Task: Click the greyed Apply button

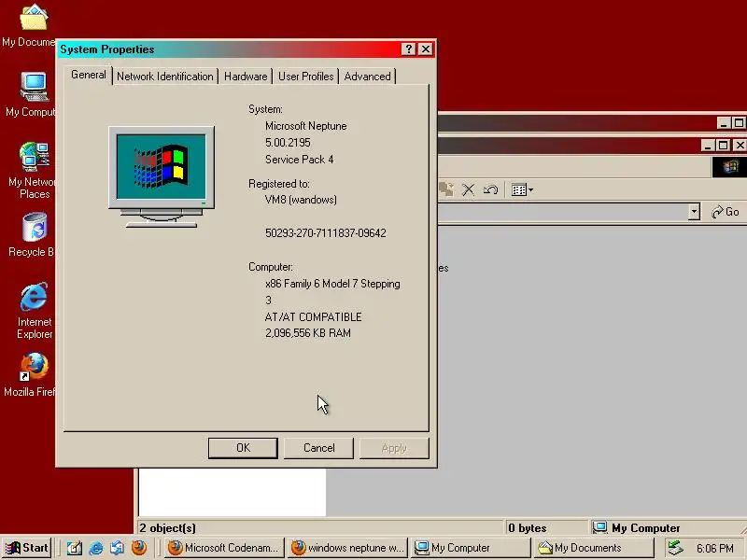Action: (394, 448)
